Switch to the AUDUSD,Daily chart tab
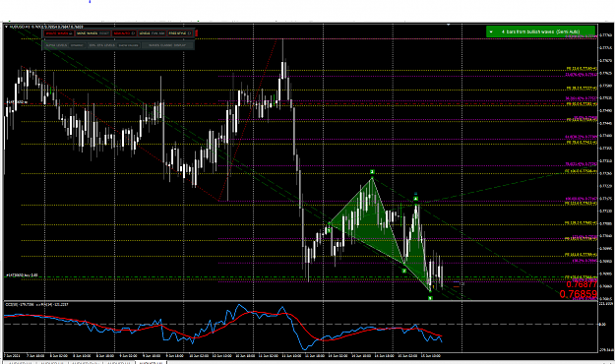Viewport: 615px width, 364px height. click(87, 363)
